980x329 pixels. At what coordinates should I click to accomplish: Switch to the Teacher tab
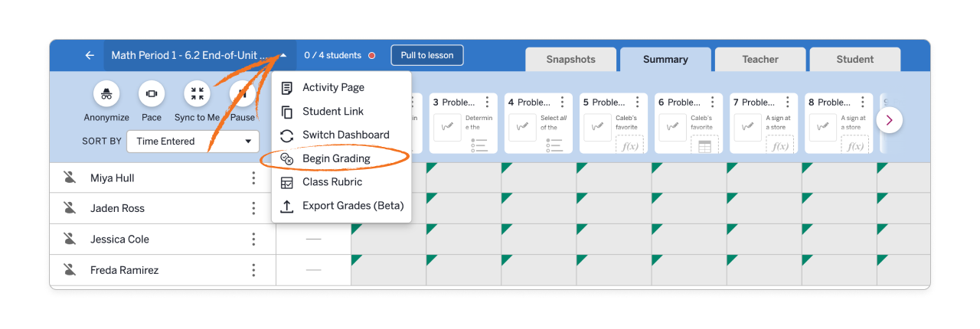pos(759,60)
